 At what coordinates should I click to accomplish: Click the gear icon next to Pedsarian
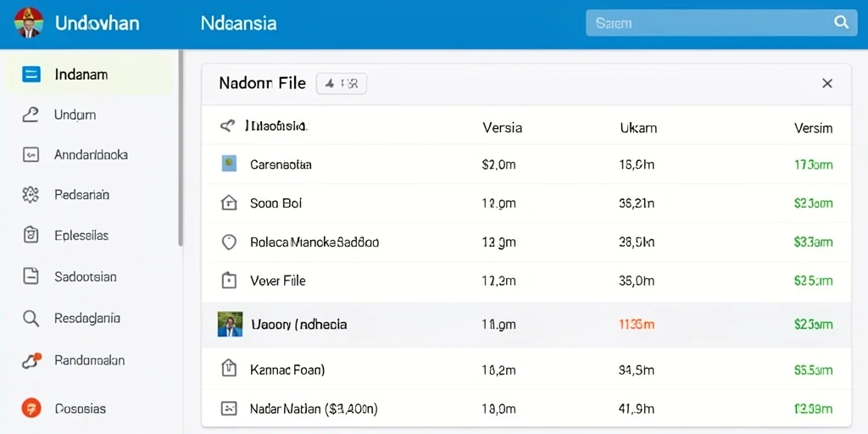(31, 195)
